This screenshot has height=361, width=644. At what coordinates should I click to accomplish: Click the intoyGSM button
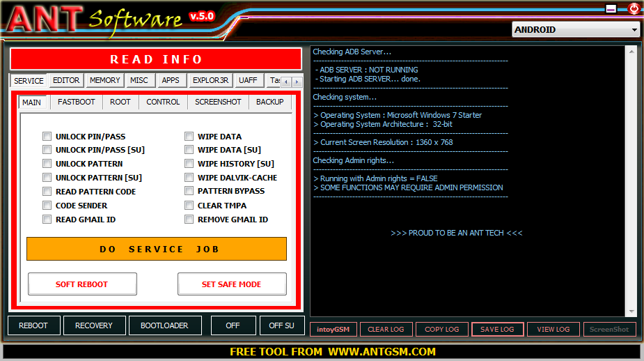click(333, 330)
